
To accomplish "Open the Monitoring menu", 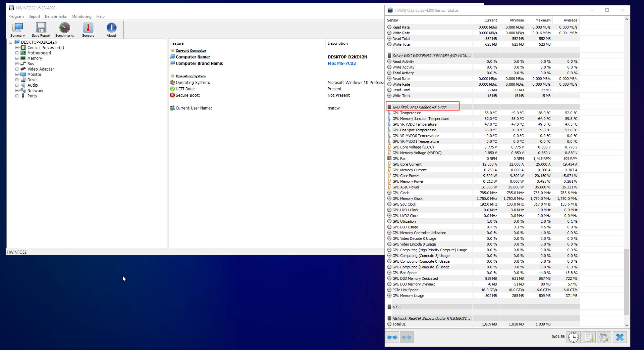I will coord(81,16).
